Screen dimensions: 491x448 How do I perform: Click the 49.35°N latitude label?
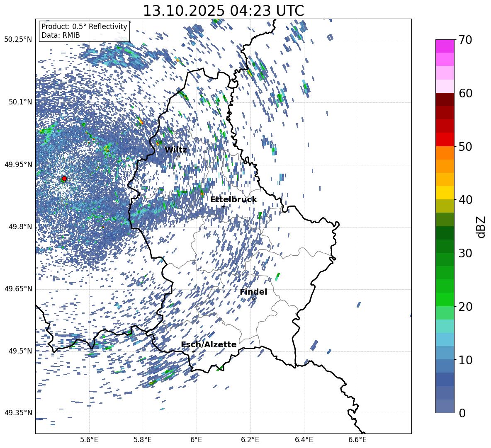(x=18, y=413)
